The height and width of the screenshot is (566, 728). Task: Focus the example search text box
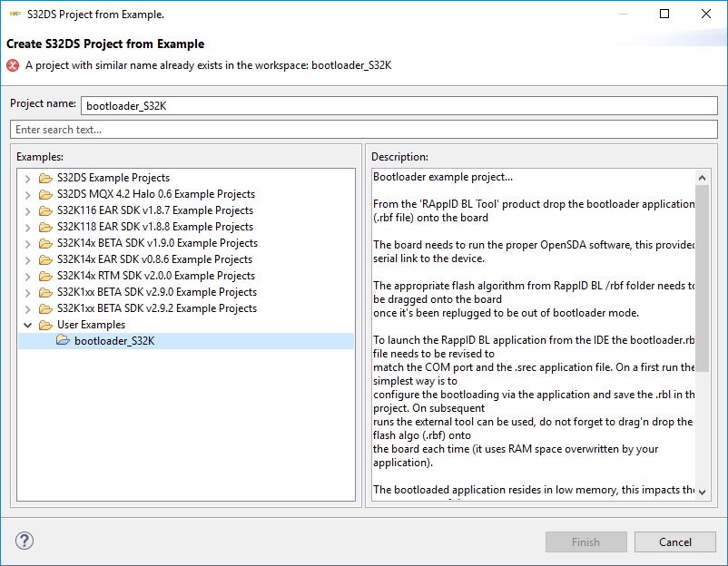click(x=363, y=130)
